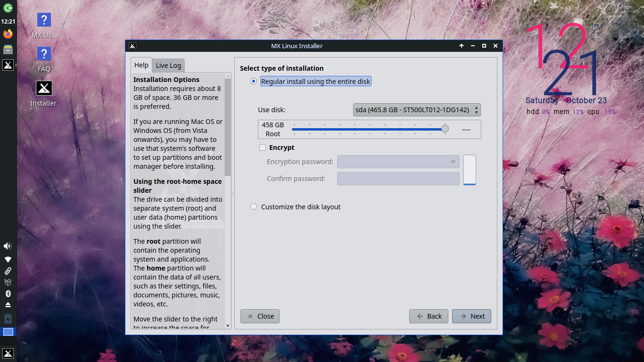The height and width of the screenshot is (362, 644).
Task: Click the Help panel vertical scrollbar
Action: (x=228, y=127)
